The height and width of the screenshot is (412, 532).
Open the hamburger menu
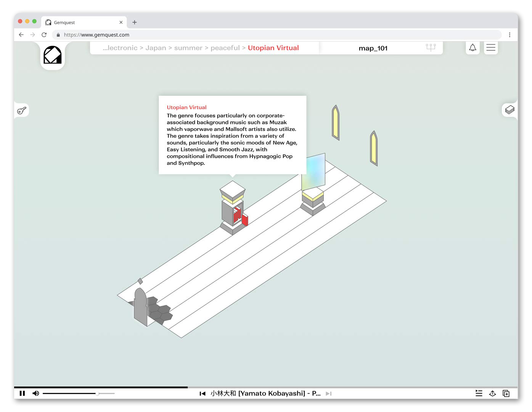pos(491,48)
